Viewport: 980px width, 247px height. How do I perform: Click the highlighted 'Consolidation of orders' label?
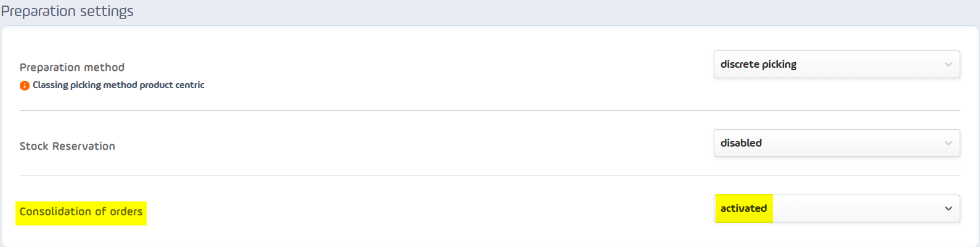[x=81, y=212]
